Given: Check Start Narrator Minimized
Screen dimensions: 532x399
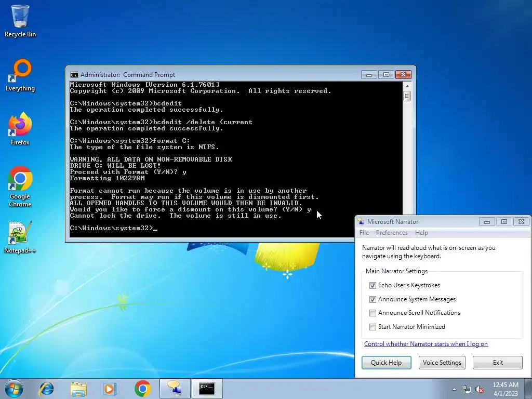Looking at the screenshot, I should coord(373,327).
